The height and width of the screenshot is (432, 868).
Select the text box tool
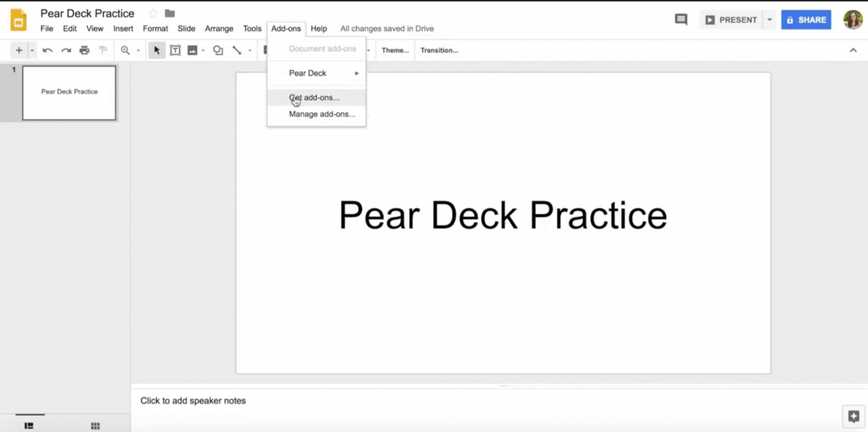[175, 50]
